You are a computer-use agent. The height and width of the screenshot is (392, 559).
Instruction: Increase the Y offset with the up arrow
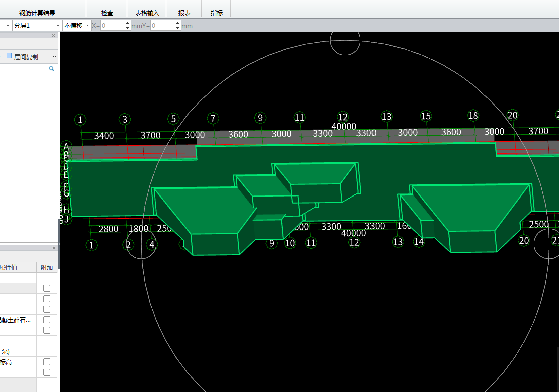point(177,23)
